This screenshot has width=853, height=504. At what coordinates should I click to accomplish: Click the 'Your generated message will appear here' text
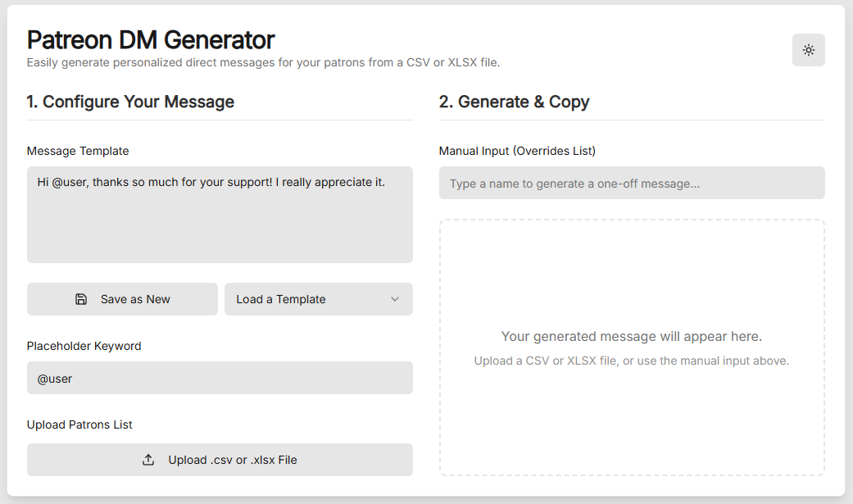coord(632,336)
